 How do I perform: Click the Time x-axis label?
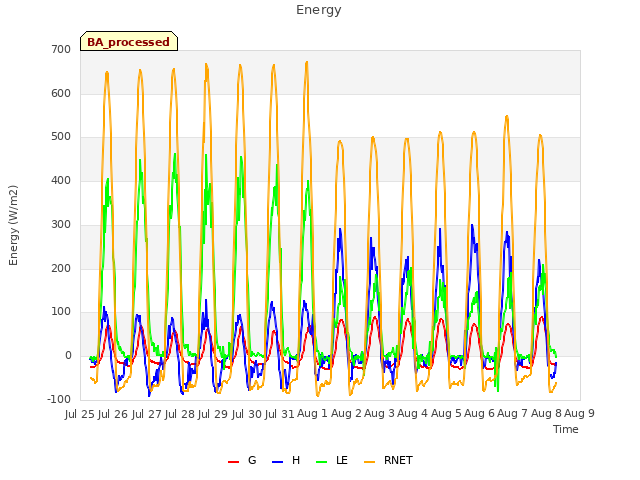click(x=566, y=429)
